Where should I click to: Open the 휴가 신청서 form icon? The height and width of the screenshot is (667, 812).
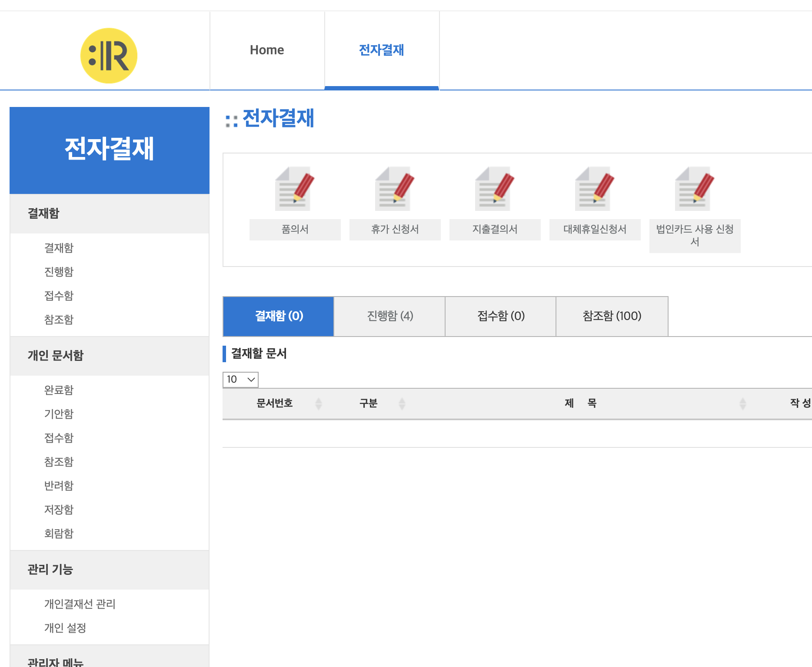(x=395, y=189)
